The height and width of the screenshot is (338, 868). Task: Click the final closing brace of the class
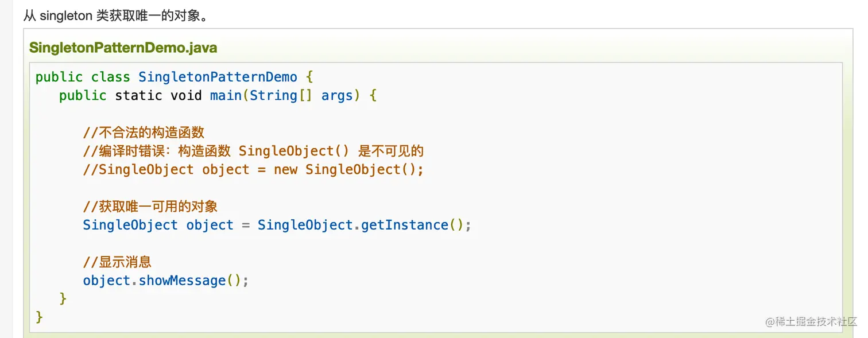pos(39,317)
